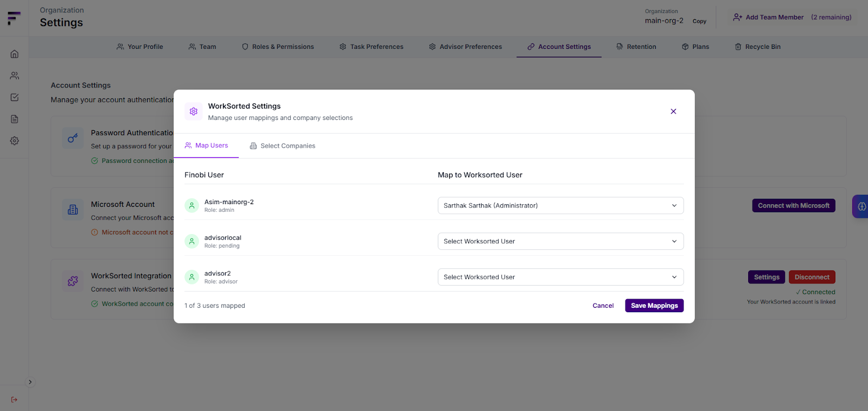Click the home icon in left sidebar

pyautogui.click(x=15, y=54)
